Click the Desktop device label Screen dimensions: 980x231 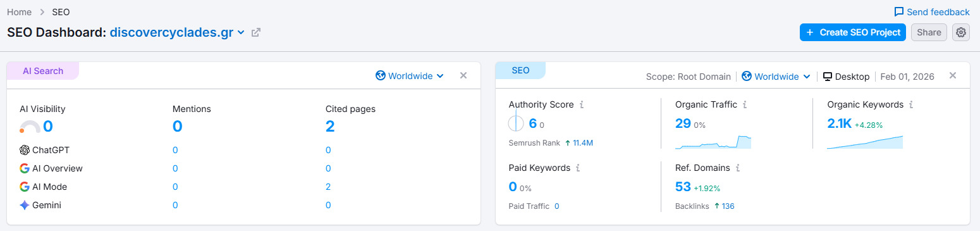[x=852, y=77]
